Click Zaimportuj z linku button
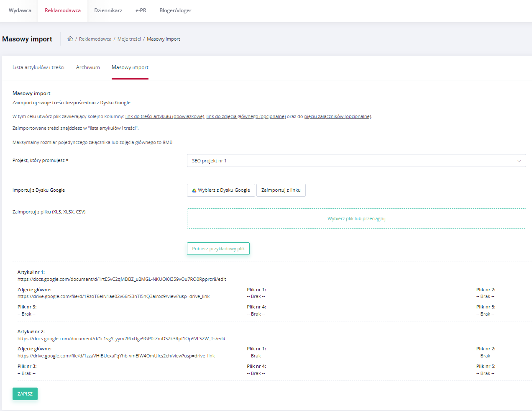The image size is (532, 411). (x=281, y=190)
